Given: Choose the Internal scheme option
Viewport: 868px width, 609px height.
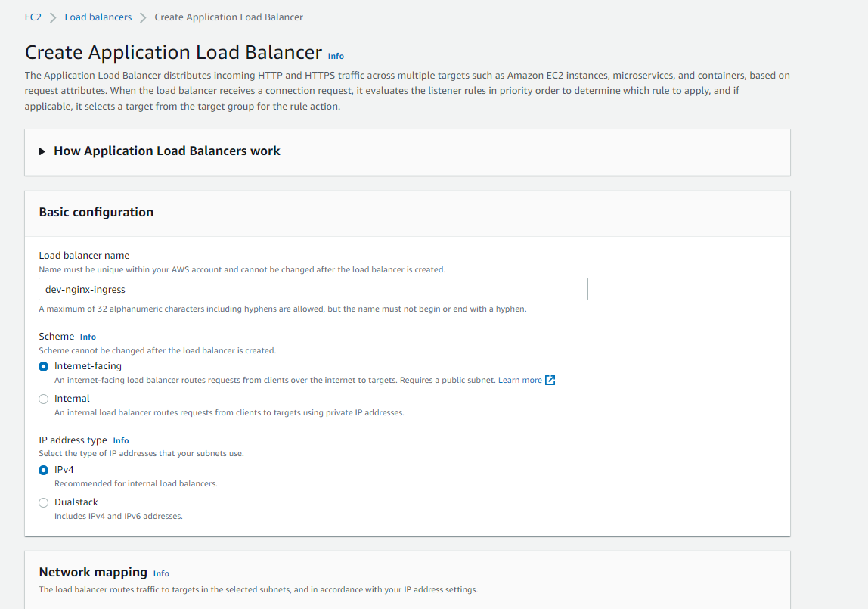Looking at the screenshot, I should pyautogui.click(x=44, y=399).
